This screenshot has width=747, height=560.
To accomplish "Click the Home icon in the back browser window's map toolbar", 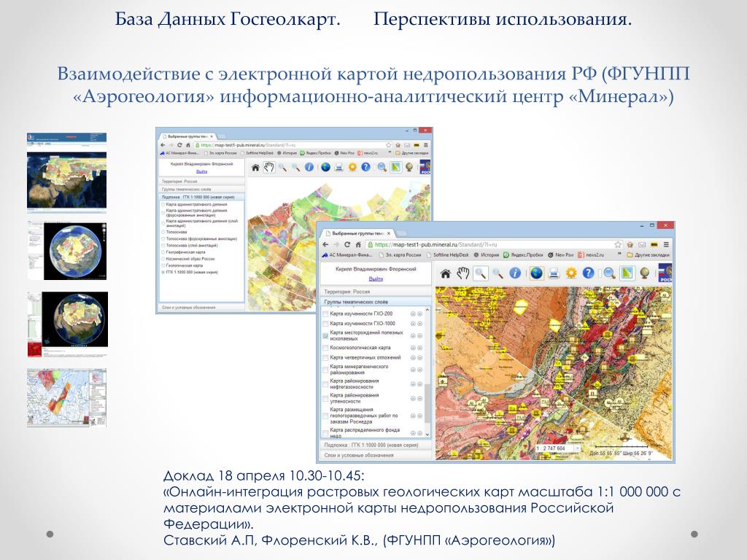I will [x=255, y=168].
